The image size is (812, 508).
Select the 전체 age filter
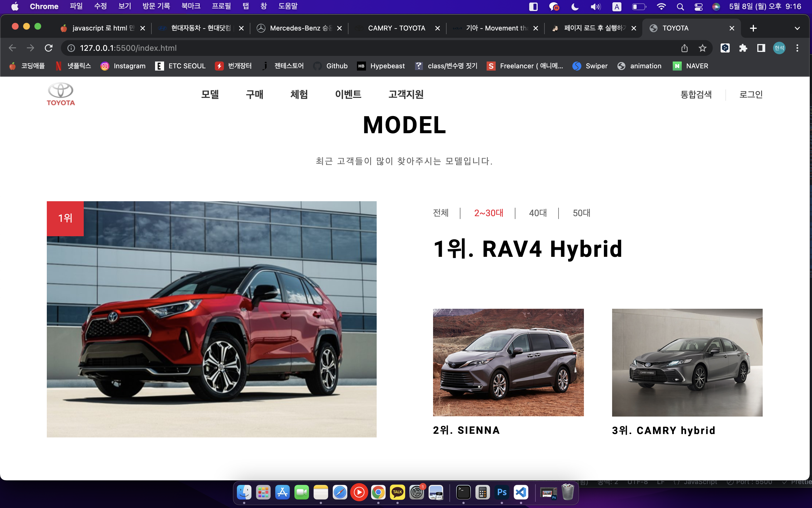coord(441,213)
